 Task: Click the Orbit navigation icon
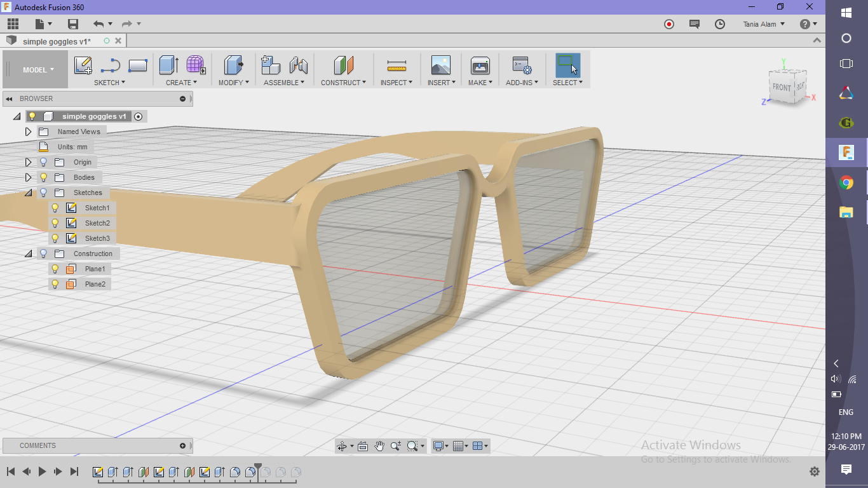click(342, 446)
